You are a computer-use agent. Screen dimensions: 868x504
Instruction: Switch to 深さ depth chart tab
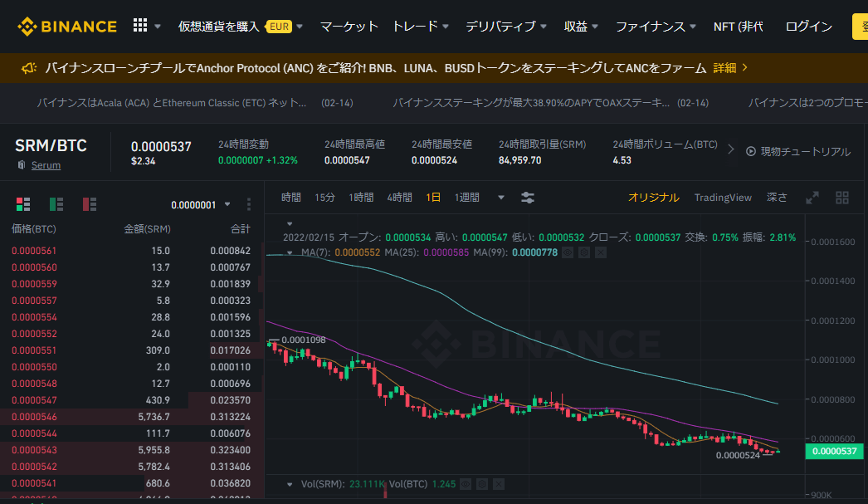[777, 198]
